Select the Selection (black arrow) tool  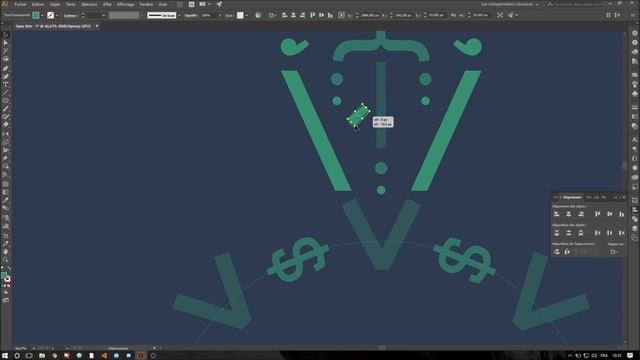tap(6, 35)
